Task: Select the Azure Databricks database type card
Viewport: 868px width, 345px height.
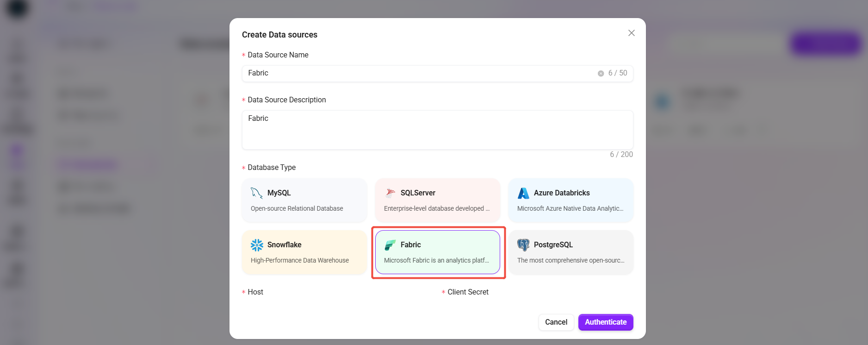Action: click(571, 201)
